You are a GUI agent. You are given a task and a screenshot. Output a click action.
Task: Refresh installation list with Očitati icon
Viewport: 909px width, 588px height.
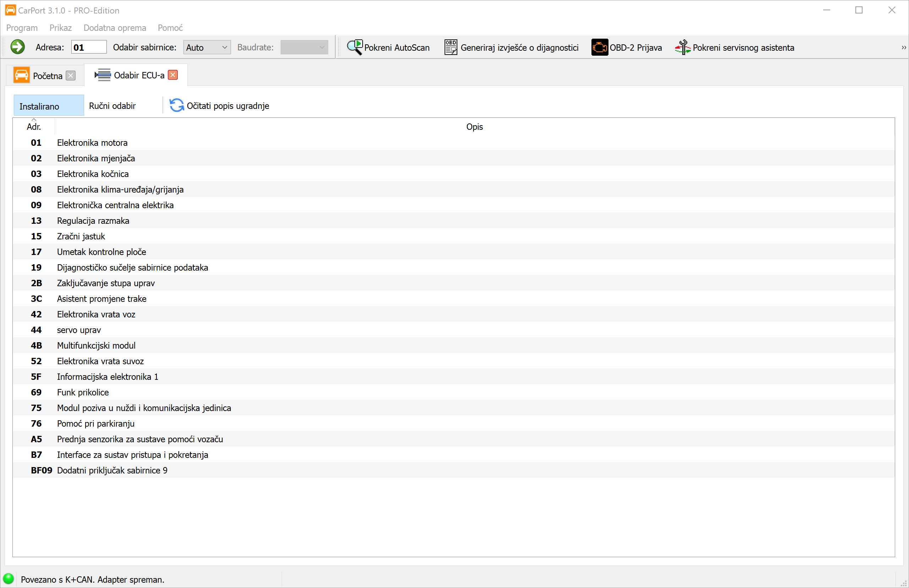point(176,106)
